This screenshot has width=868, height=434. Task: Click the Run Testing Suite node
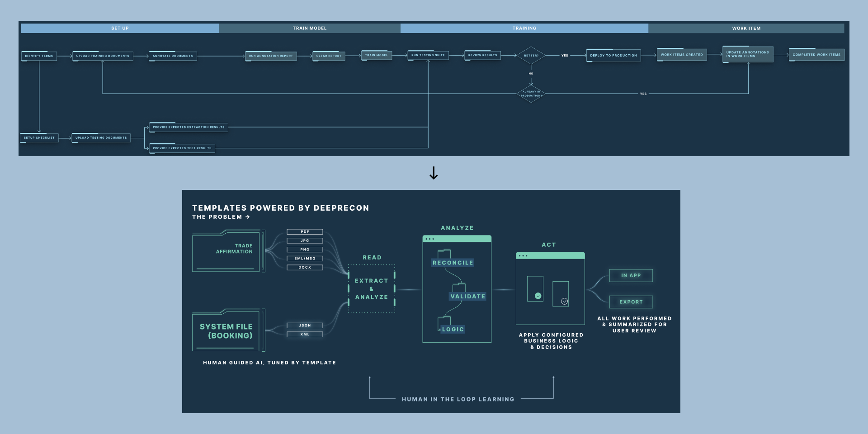428,55
